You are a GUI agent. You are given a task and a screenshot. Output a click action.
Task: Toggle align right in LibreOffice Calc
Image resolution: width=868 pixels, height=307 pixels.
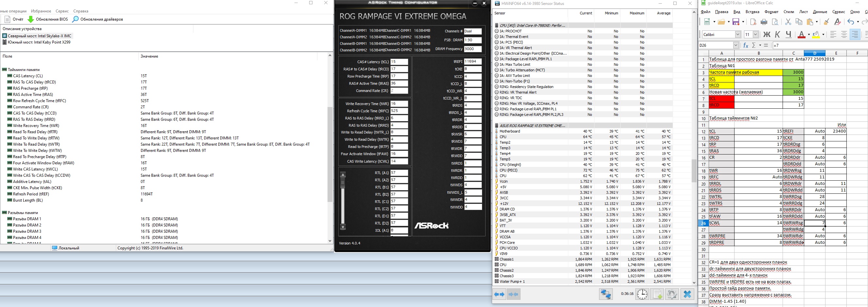(855, 34)
